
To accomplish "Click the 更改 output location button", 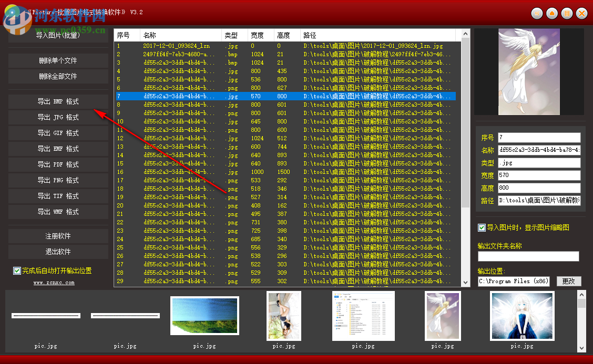I will pos(568,281).
